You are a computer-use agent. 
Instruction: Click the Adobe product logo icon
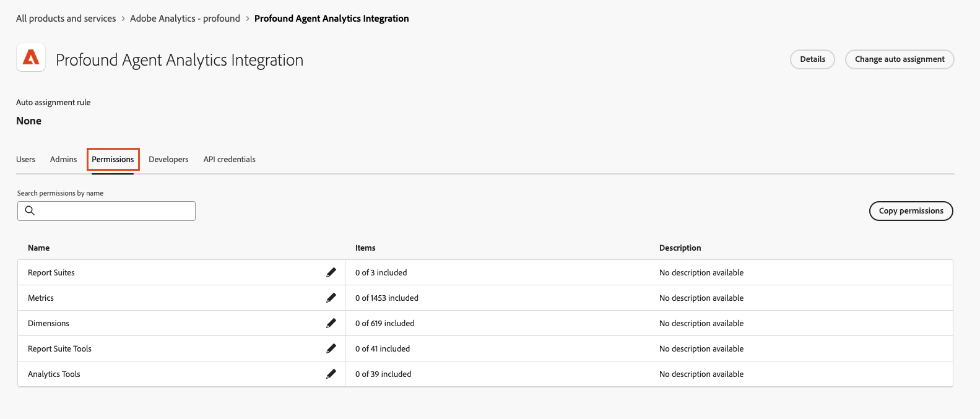(31, 58)
